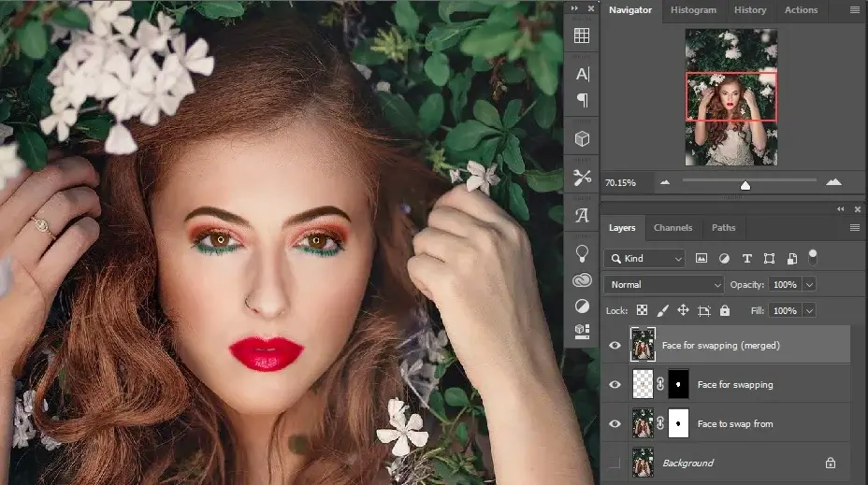868x485 pixels.
Task: Open the 3D cube panel icon
Action: pyautogui.click(x=582, y=138)
